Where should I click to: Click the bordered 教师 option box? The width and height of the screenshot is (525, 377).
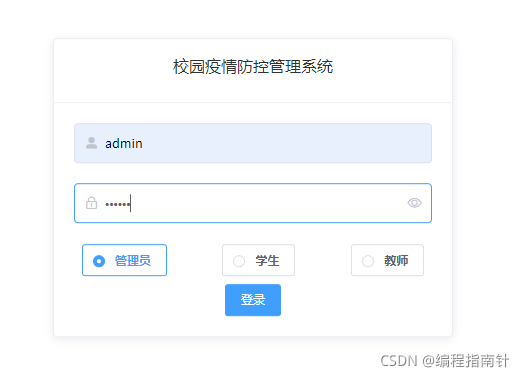tap(387, 260)
